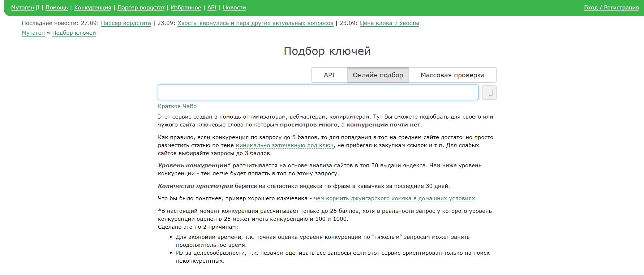Click text Сделано это по 2 причинам
Screen dimensions: 644x275
tap(198, 227)
